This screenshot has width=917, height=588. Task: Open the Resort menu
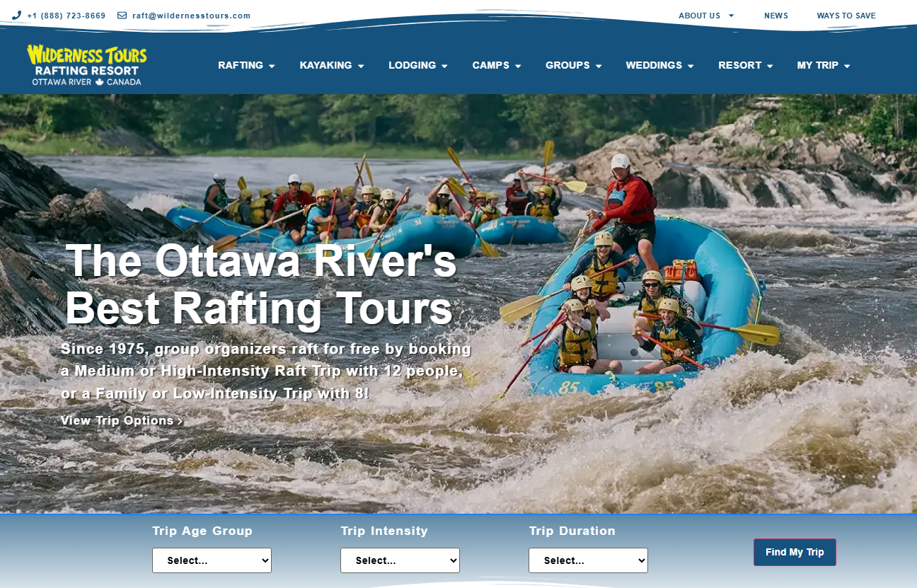click(746, 65)
